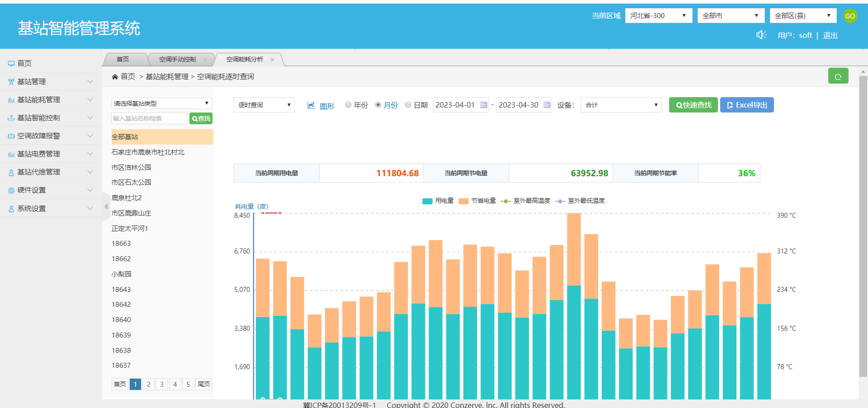Viewport: 868px width, 408px height.
Task: Open the 全部市 city dropdown
Action: [x=731, y=16]
